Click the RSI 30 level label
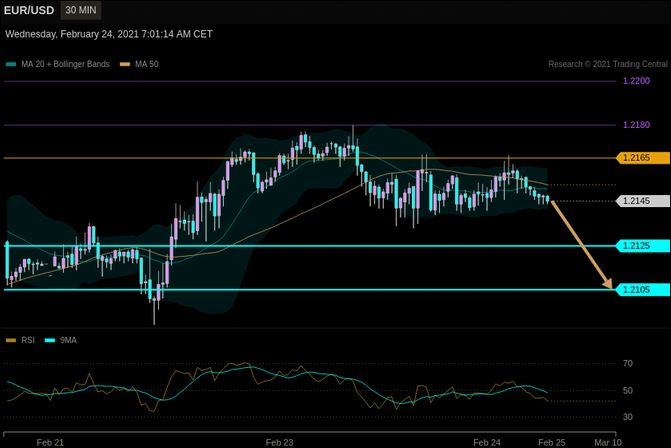 627,417
